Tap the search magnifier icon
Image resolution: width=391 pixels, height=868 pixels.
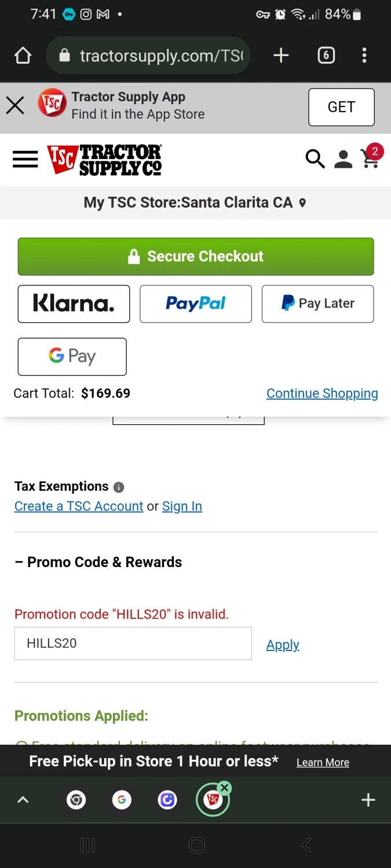coord(315,159)
